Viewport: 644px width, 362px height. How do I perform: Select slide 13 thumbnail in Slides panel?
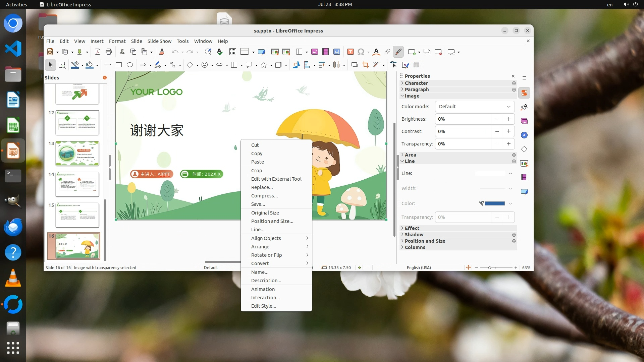click(x=77, y=154)
